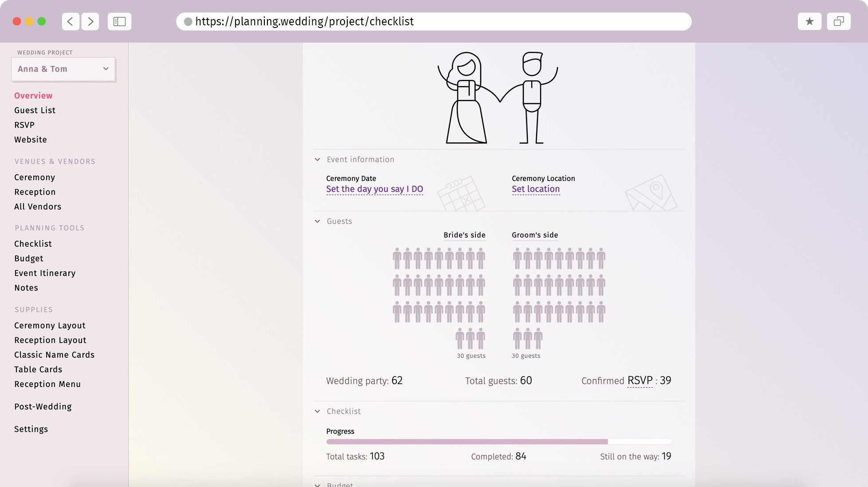This screenshot has height=487, width=868.
Task: Click the back navigation arrow icon
Action: (x=71, y=21)
